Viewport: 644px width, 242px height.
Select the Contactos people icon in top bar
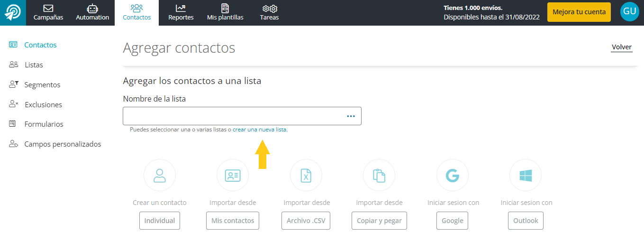tap(136, 8)
